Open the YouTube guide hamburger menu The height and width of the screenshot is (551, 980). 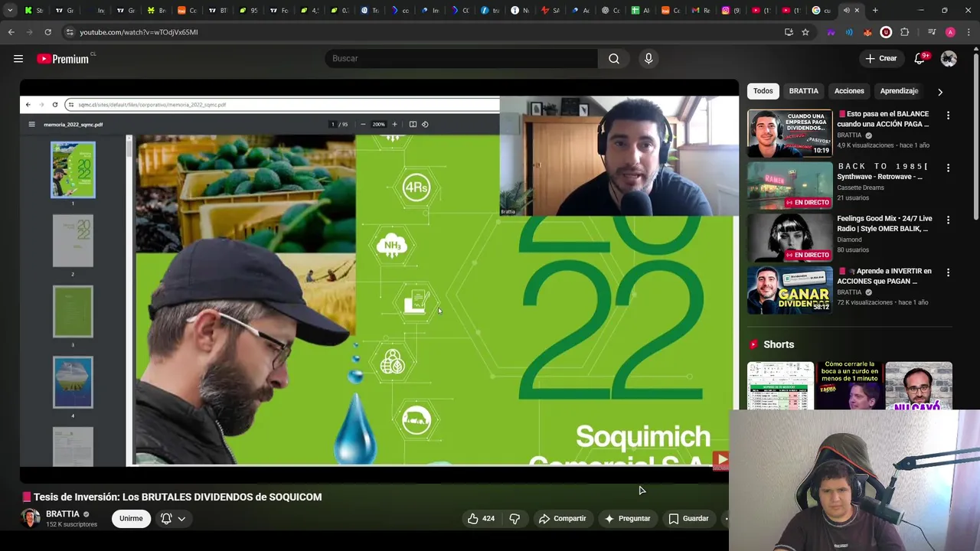pyautogui.click(x=18, y=59)
